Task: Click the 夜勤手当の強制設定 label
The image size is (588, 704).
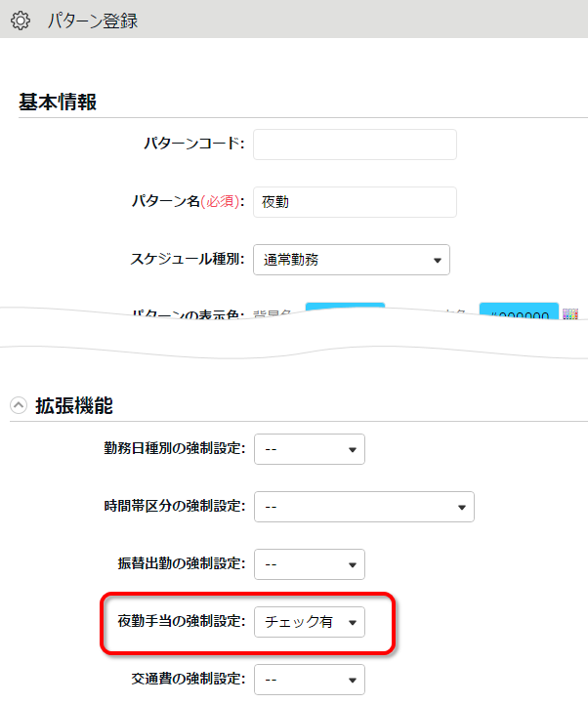Action: click(174, 622)
